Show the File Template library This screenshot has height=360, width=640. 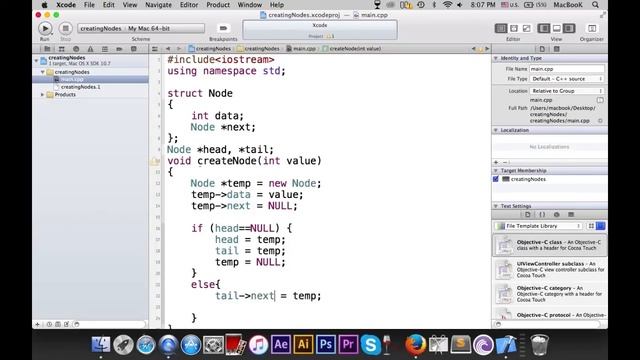point(528,215)
